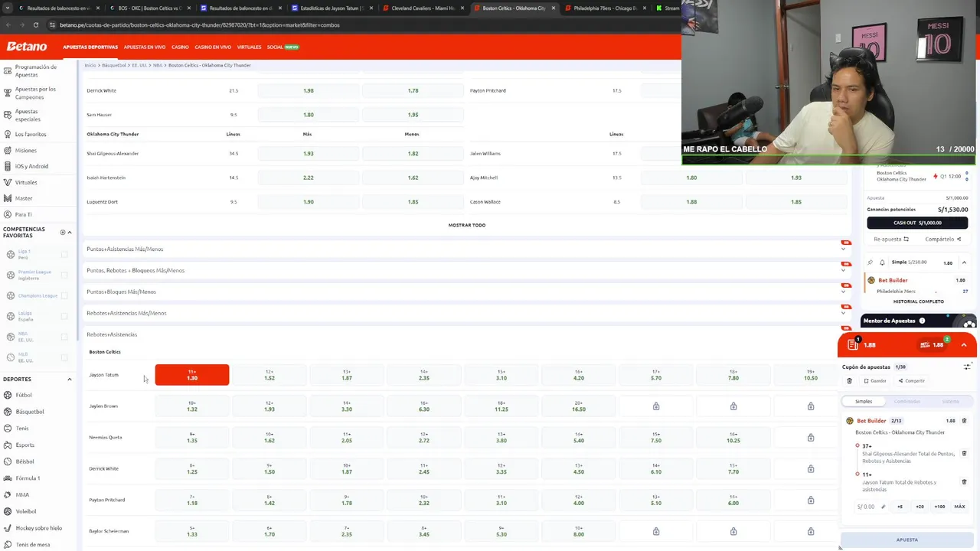
Task: Open Casino en Vivo menu
Action: [x=213, y=47]
